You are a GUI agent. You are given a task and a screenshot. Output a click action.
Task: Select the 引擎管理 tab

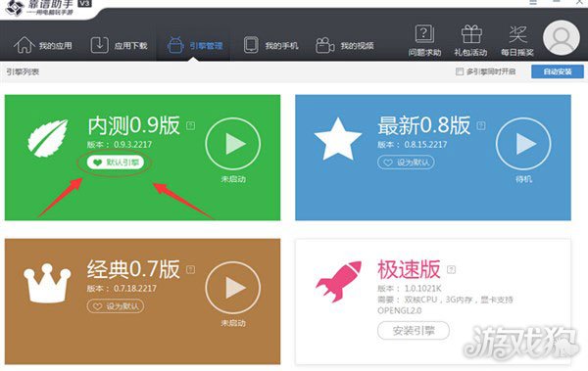[x=195, y=45]
